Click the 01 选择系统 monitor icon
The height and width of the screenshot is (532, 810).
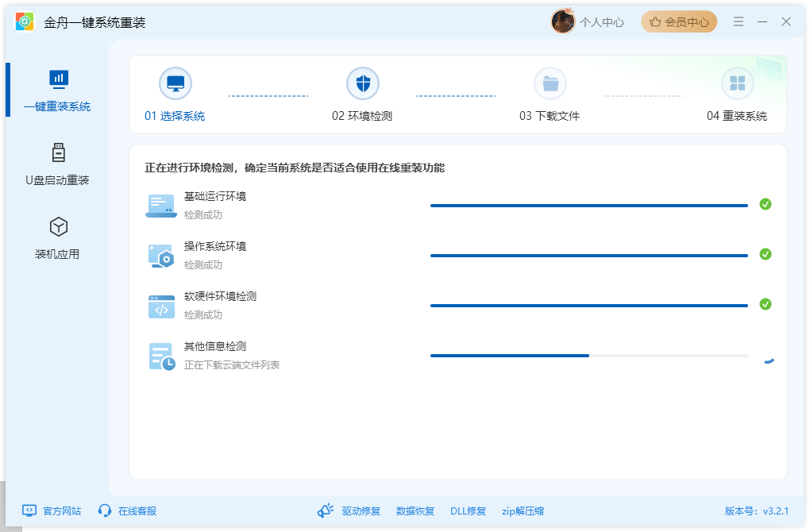pyautogui.click(x=175, y=83)
